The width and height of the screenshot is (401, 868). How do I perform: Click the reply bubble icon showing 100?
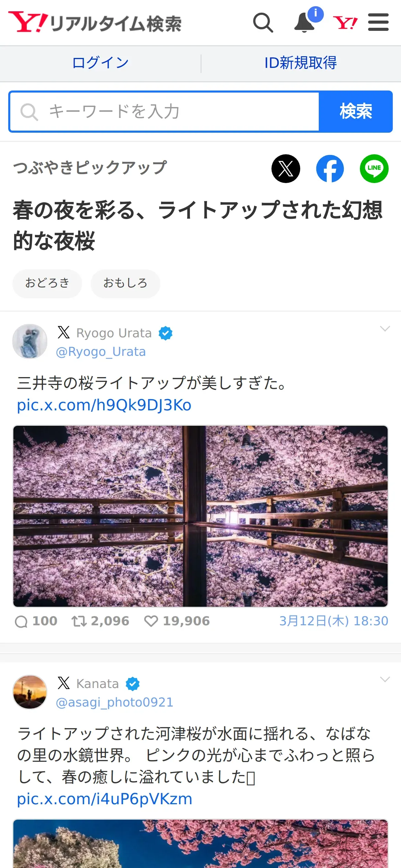21,621
